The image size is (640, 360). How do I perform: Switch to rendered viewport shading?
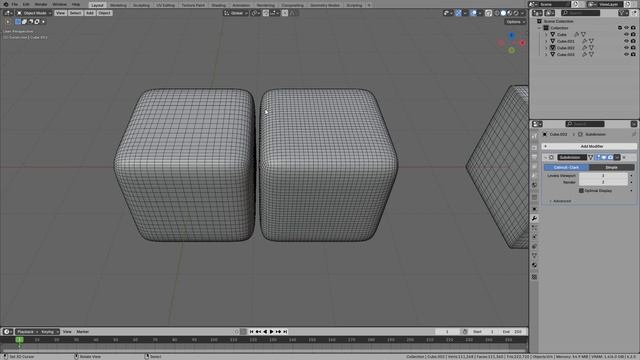coord(516,13)
